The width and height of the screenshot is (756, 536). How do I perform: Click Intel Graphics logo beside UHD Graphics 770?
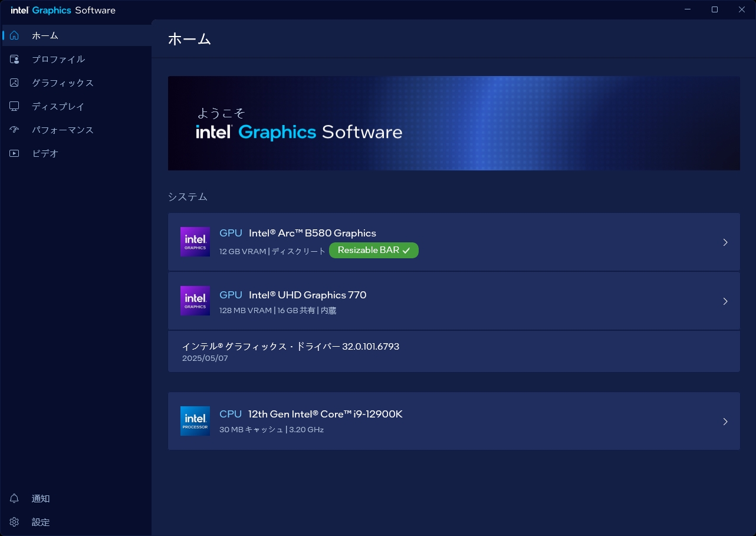[x=195, y=301]
